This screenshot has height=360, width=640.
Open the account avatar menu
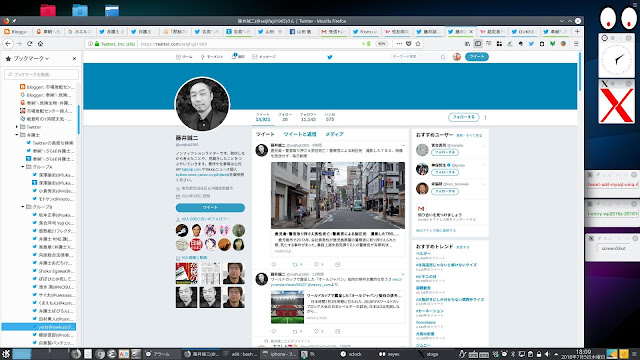457,57
